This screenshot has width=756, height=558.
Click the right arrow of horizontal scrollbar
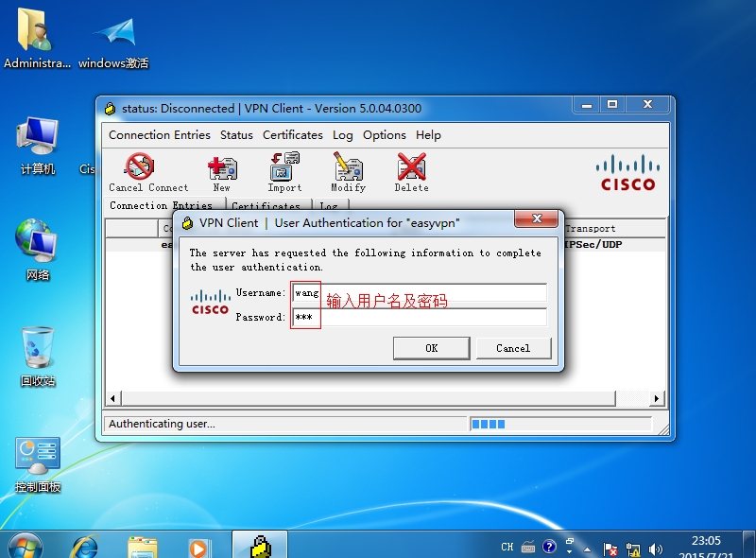click(656, 398)
